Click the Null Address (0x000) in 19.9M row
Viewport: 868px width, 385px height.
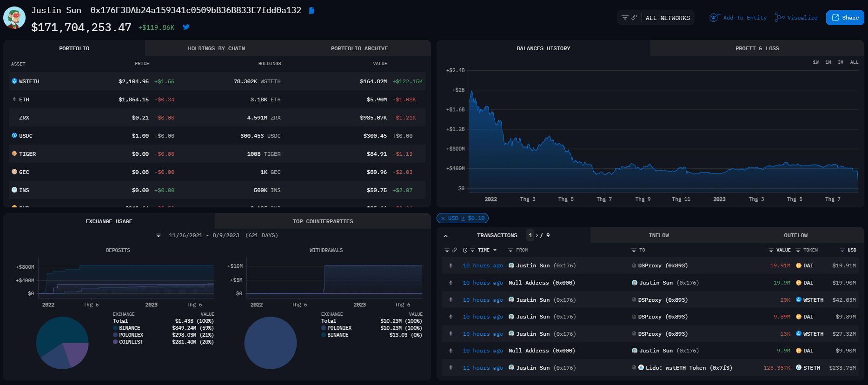coord(542,283)
